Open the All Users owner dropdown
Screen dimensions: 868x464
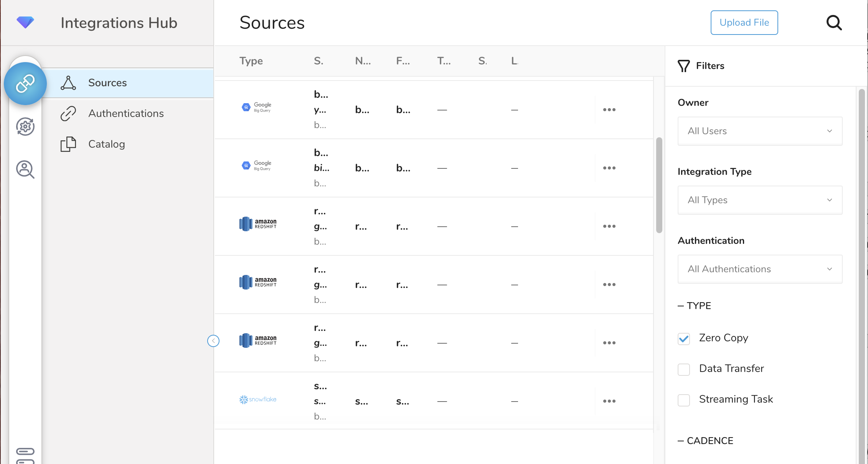760,131
